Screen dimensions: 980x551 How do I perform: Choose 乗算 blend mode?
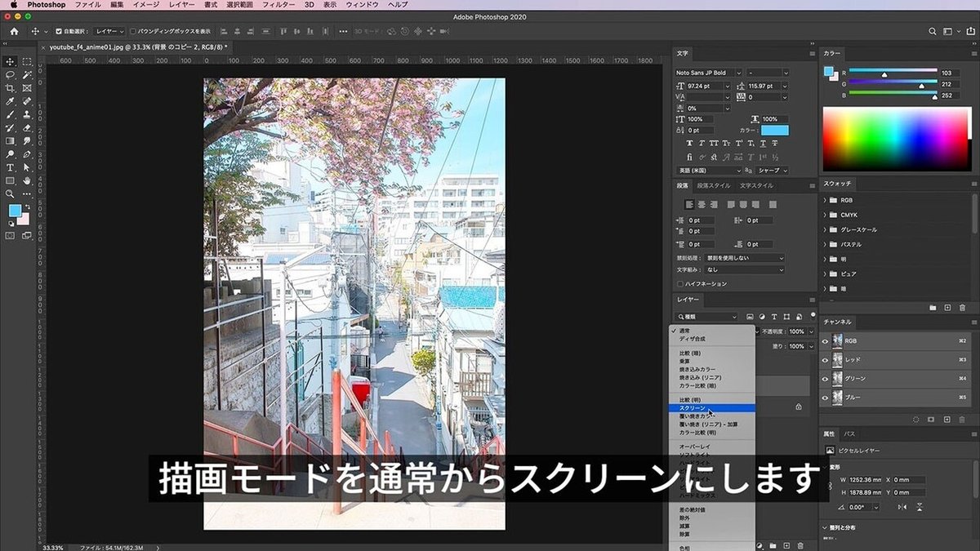coord(712,361)
